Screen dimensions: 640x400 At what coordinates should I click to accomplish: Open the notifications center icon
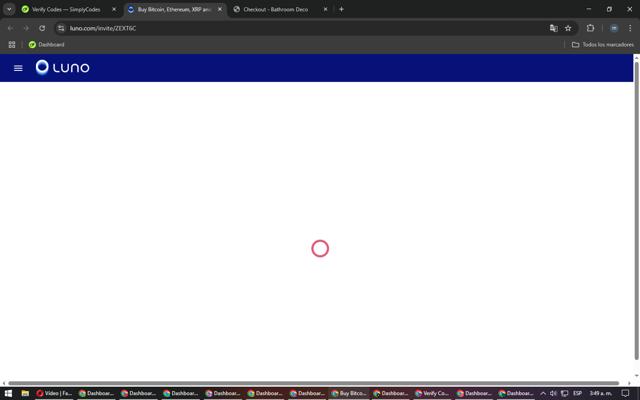625,393
